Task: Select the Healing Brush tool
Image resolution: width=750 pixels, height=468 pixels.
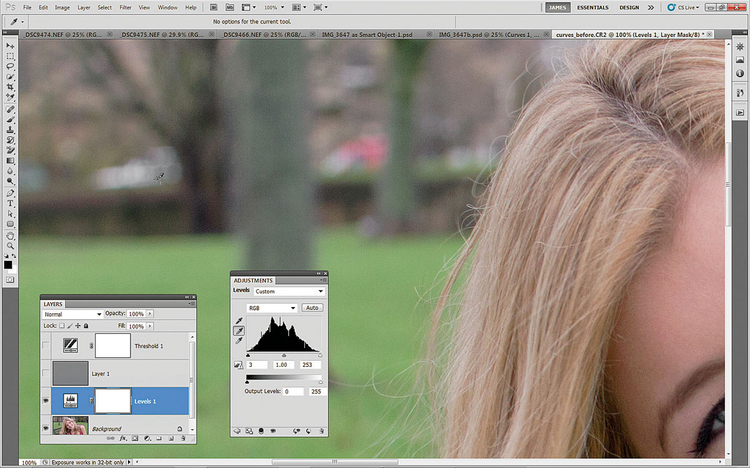Action: 10,110
